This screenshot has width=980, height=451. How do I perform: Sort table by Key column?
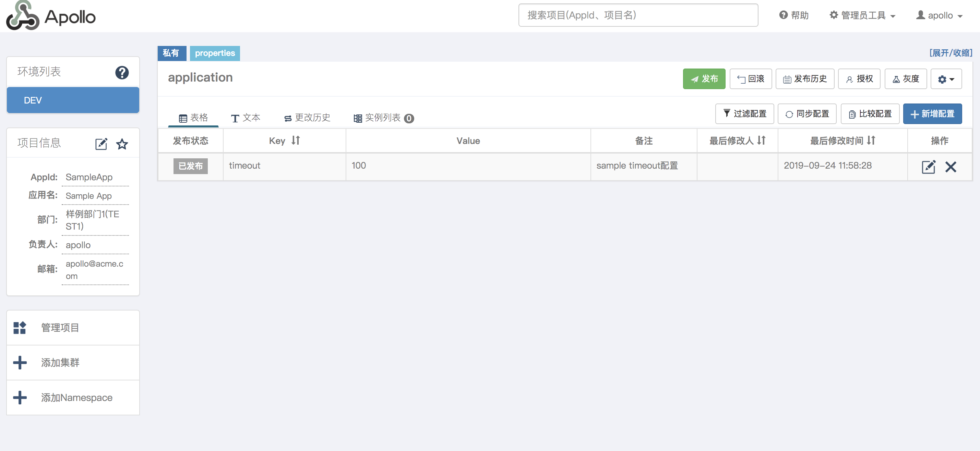click(x=296, y=141)
